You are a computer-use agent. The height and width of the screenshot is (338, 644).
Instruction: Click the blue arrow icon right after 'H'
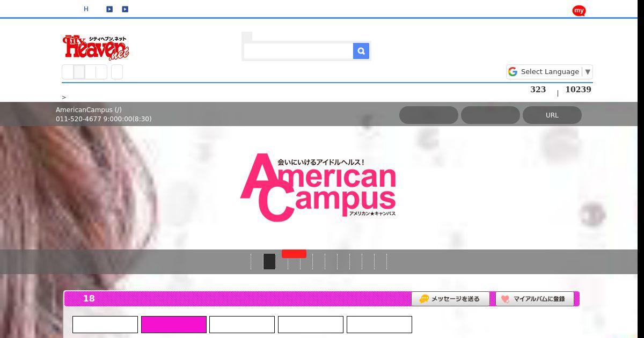(x=109, y=9)
